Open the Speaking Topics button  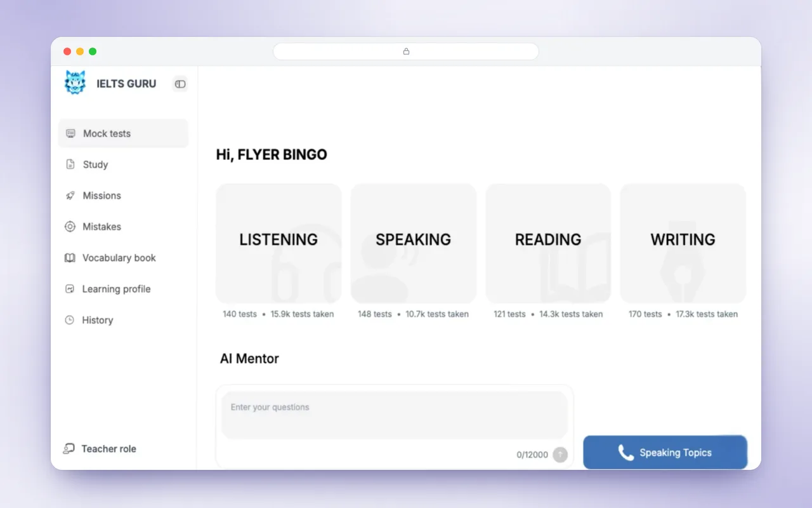tap(665, 452)
